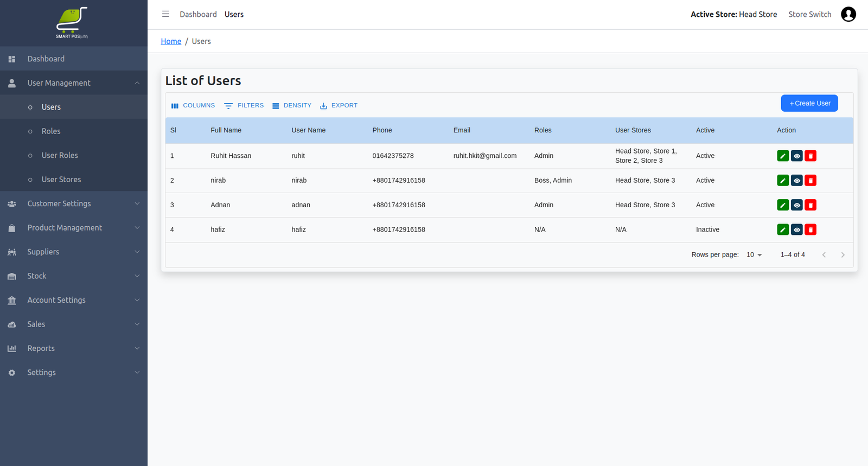Click the Smart POS logo
The width and height of the screenshot is (868, 466).
(x=72, y=23)
